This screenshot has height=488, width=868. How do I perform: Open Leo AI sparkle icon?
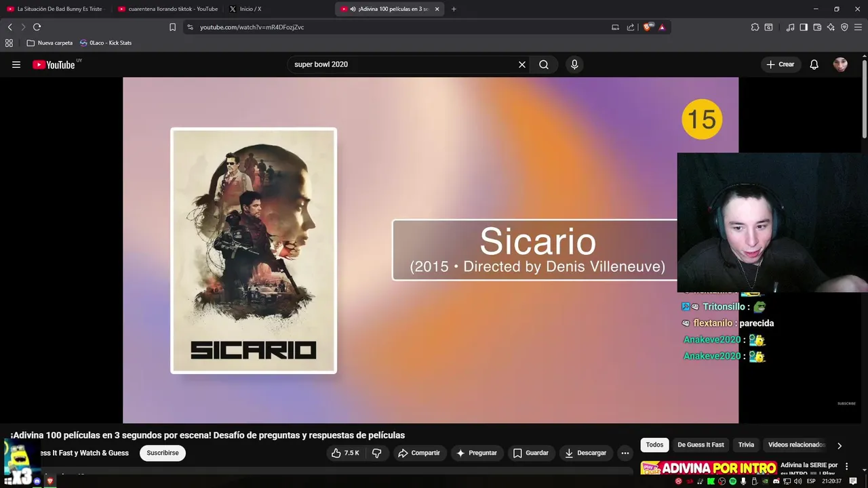pos(831,27)
